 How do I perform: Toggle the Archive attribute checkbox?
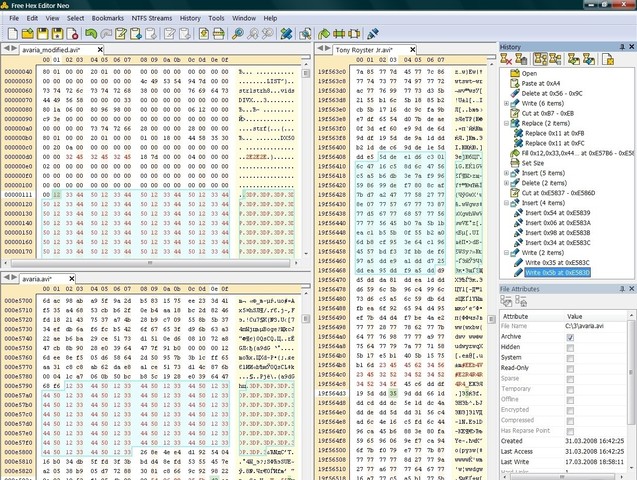pyautogui.click(x=570, y=337)
